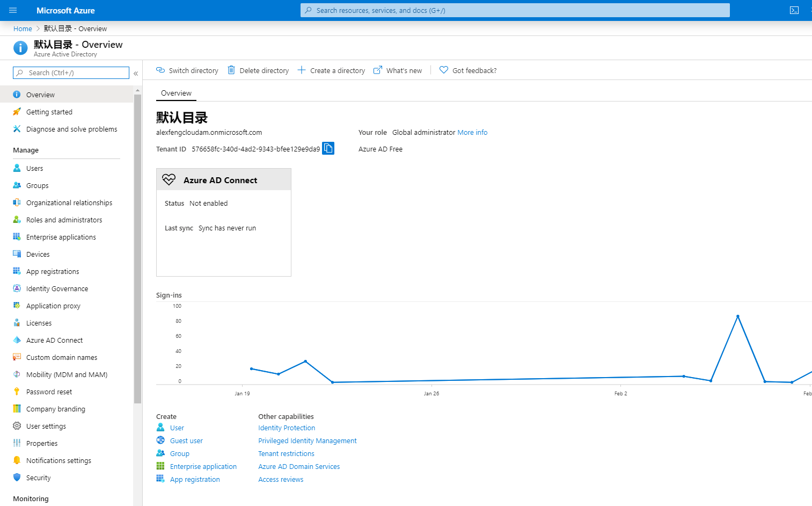Viewport: 812px width, 506px height.
Task: Click the Enterprise application create link
Action: pos(203,466)
